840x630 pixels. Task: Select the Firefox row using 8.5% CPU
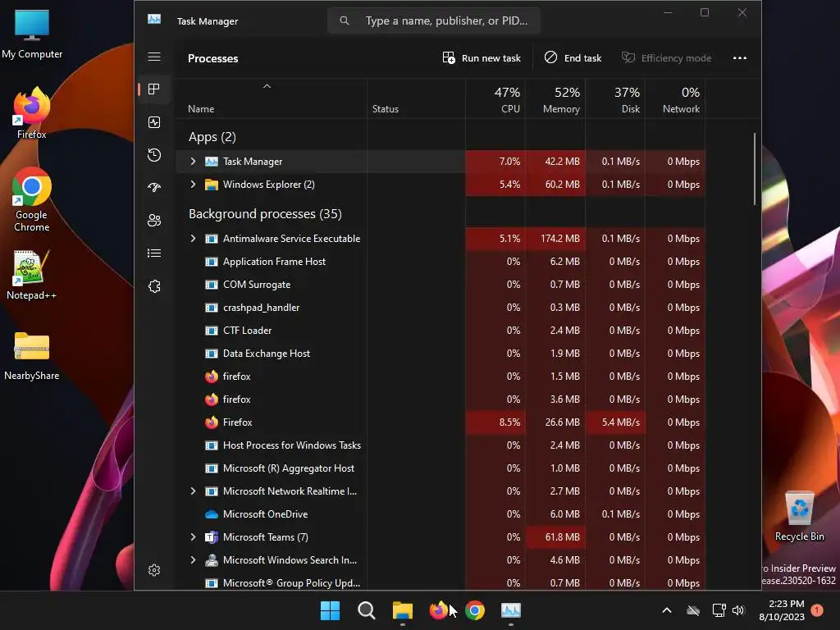click(x=440, y=422)
